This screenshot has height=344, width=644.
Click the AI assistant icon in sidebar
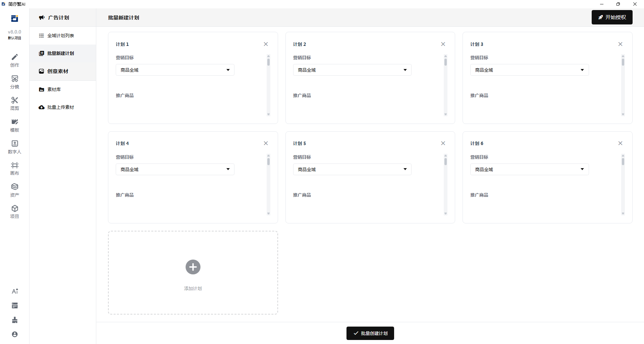coord(15,291)
